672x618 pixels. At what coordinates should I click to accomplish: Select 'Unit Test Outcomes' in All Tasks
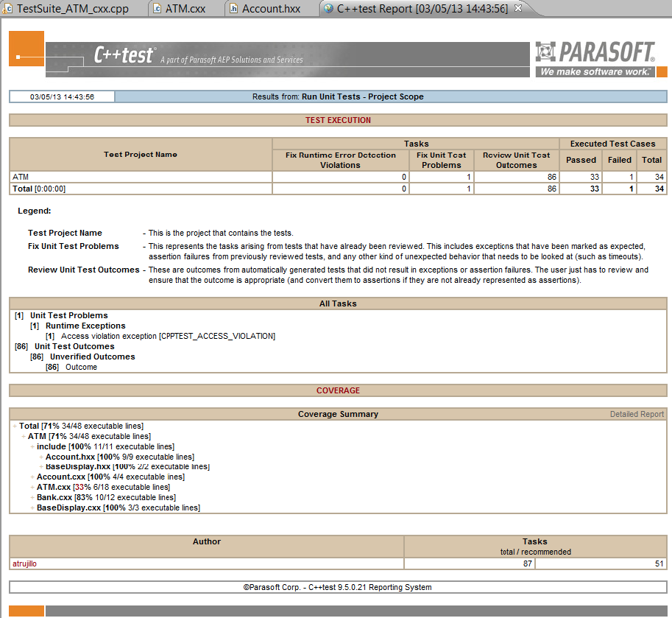pos(74,346)
